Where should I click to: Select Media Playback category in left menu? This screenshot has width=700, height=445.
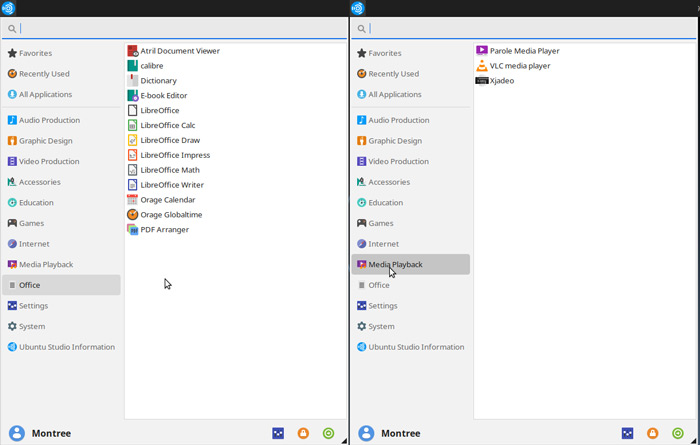click(62, 264)
